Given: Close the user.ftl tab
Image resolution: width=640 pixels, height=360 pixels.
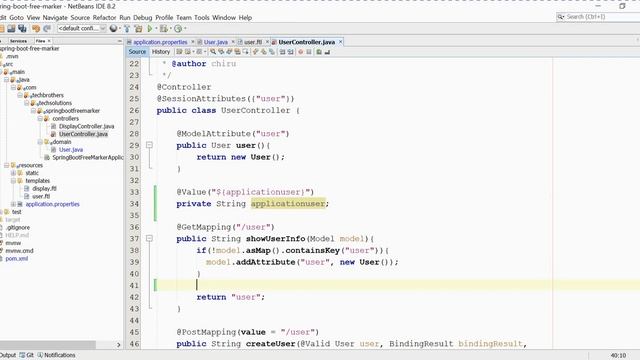Looking at the screenshot, I should (267, 42).
